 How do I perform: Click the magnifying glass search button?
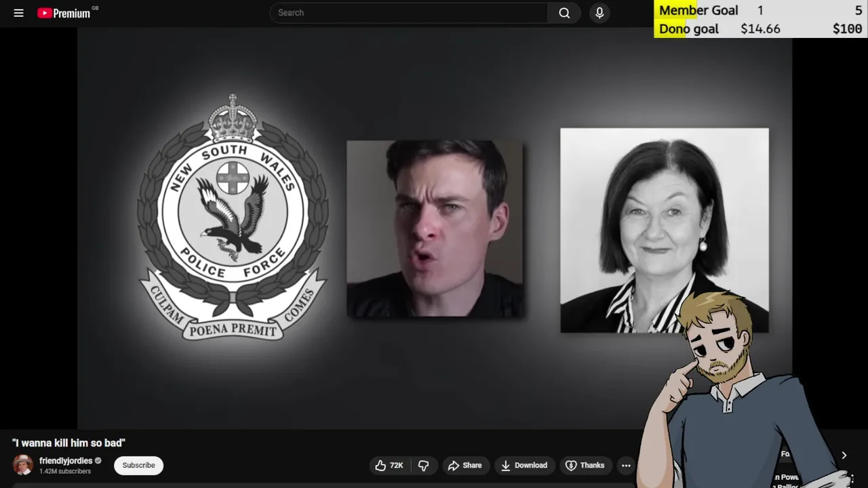[x=564, y=13]
